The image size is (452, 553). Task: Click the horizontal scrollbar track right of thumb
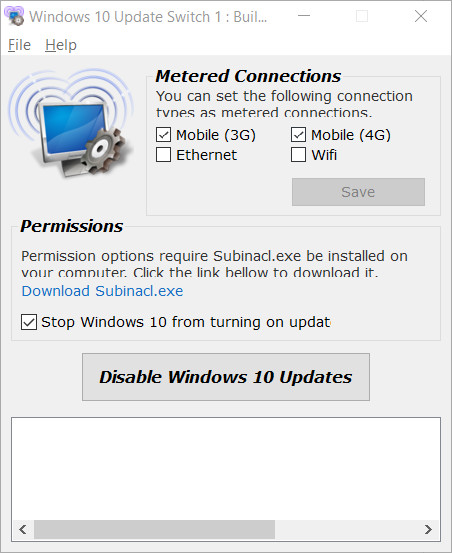click(x=347, y=529)
